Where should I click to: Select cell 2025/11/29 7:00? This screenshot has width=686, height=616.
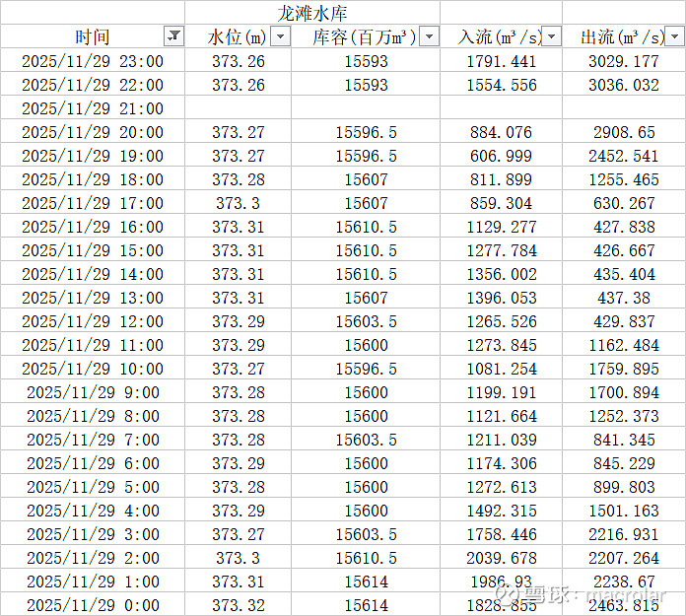93,439
